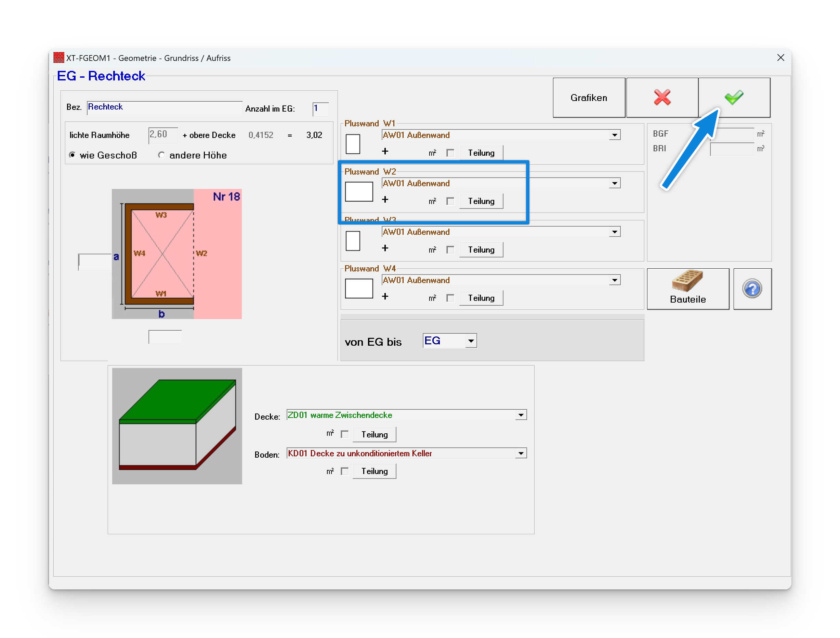Viewport: 840px width, 638px height.
Task: Tick the m² checkbox for Decke
Action: pyautogui.click(x=344, y=434)
